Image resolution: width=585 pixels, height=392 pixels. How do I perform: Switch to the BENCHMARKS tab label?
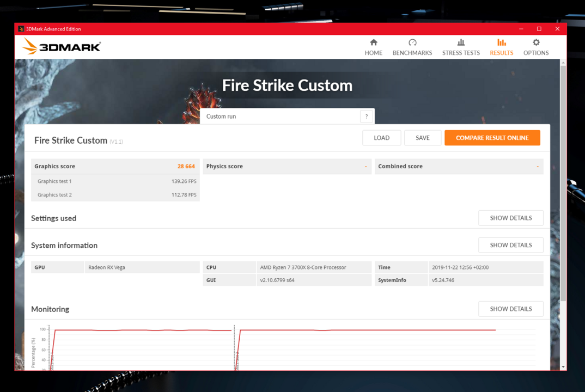[x=412, y=53]
